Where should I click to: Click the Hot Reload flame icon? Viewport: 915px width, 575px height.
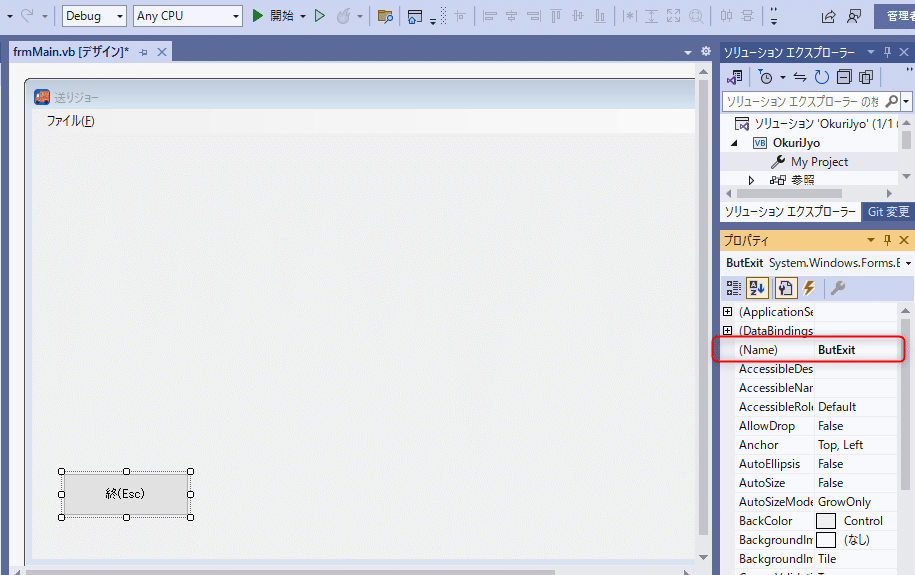[x=344, y=16]
